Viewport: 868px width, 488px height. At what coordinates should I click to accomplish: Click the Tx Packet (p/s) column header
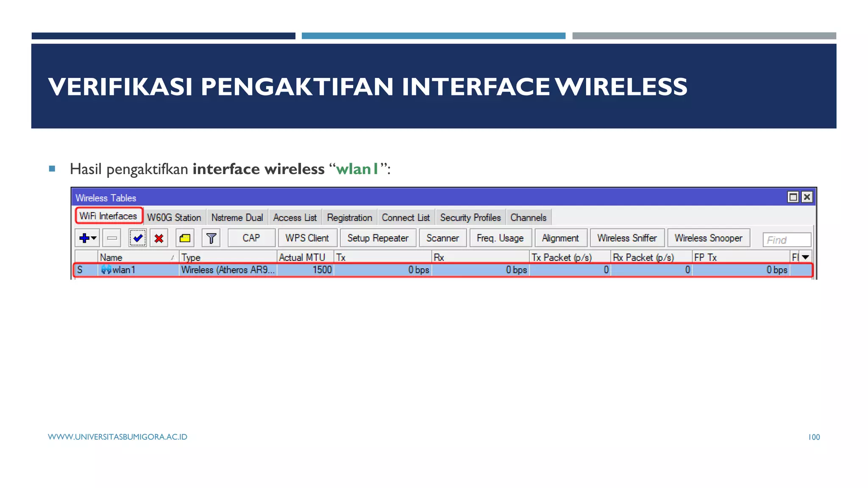pyautogui.click(x=570, y=257)
